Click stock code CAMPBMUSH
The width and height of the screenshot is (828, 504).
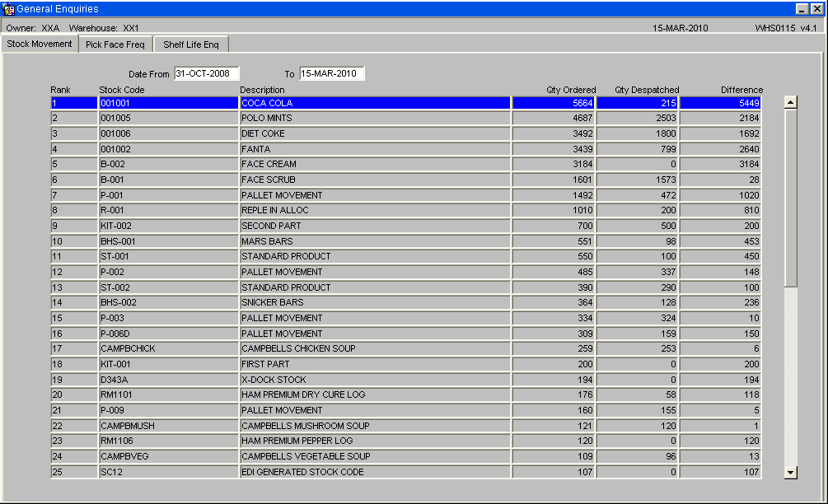168,426
